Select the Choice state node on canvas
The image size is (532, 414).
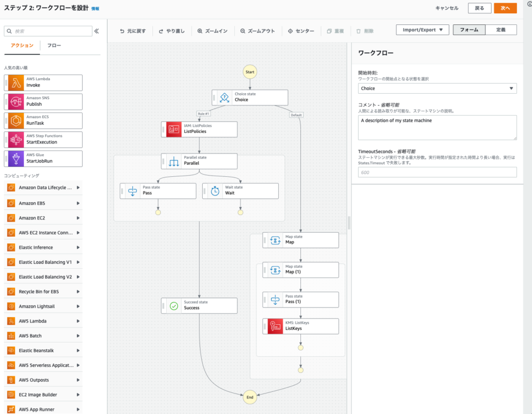(250, 97)
